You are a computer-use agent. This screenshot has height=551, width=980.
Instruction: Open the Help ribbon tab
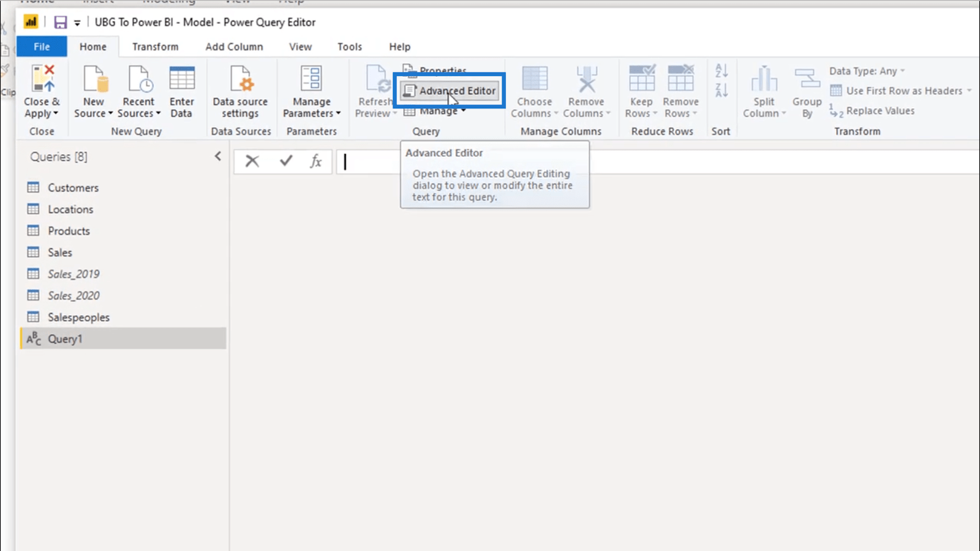point(399,47)
